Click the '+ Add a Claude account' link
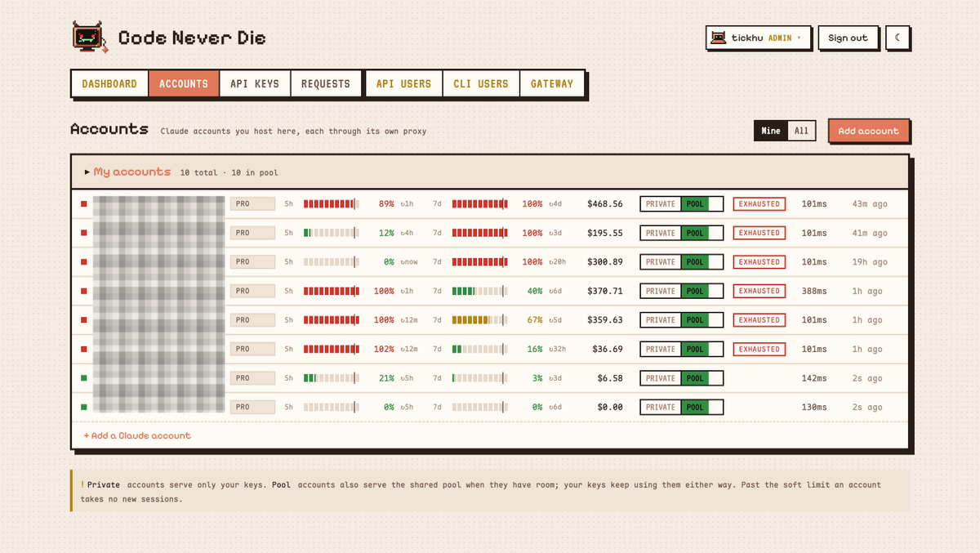The height and width of the screenshot is (553, 980). click(137, 435)
